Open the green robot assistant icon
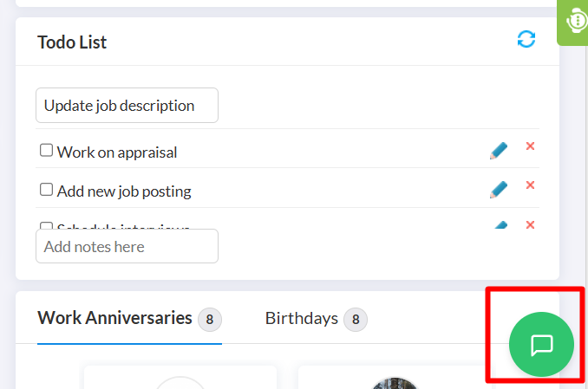Screen dimensions: 588x389 pos(573,21)
